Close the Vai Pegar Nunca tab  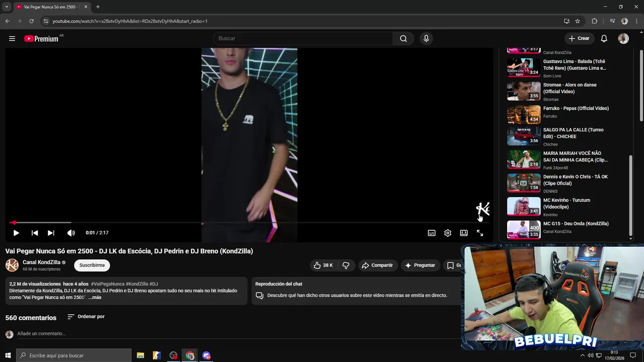tap(86, 7)
